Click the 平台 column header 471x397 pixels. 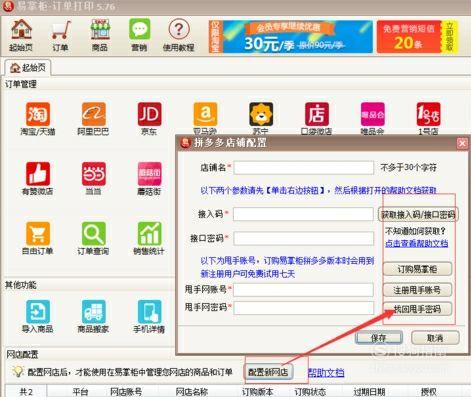(81, 392)
